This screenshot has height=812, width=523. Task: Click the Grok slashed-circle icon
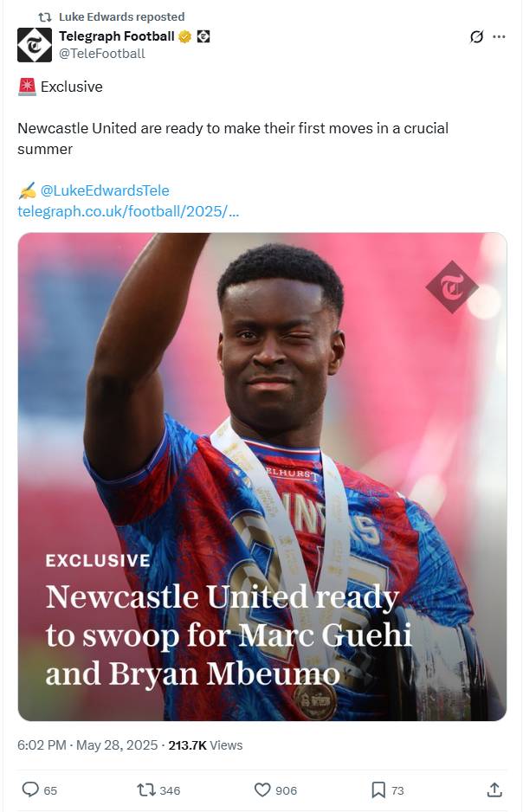(476, 36)
